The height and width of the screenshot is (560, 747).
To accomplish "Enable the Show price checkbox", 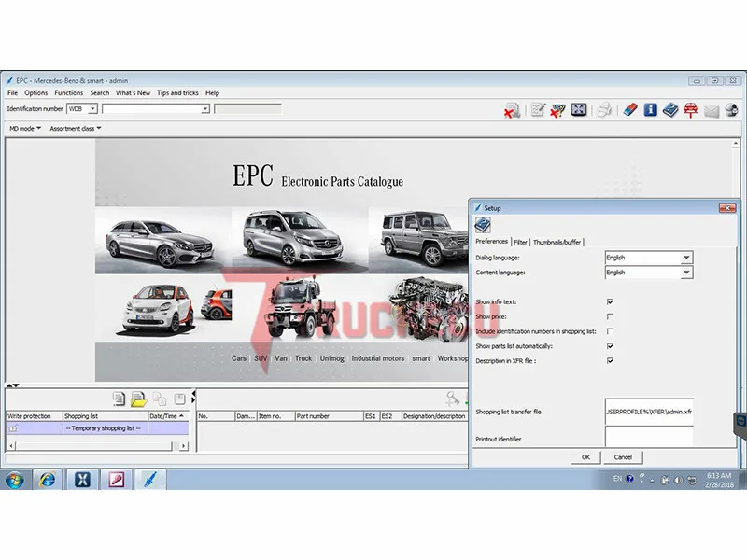I will point(610,316).
